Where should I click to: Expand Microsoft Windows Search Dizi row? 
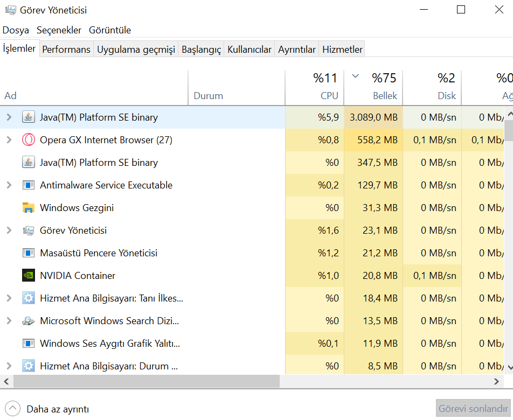[x=9, y=321]
